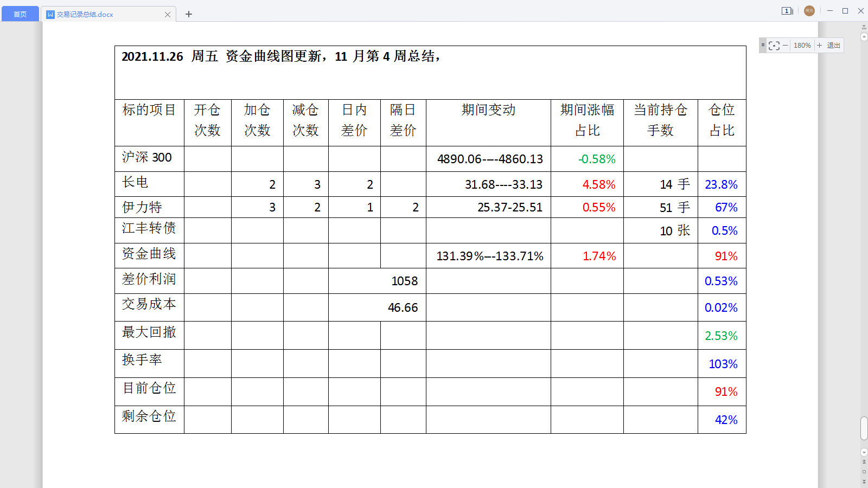This screenshot has height=488, width=868.
Task: Click the scroll down arrow
Action: [864, 452]
